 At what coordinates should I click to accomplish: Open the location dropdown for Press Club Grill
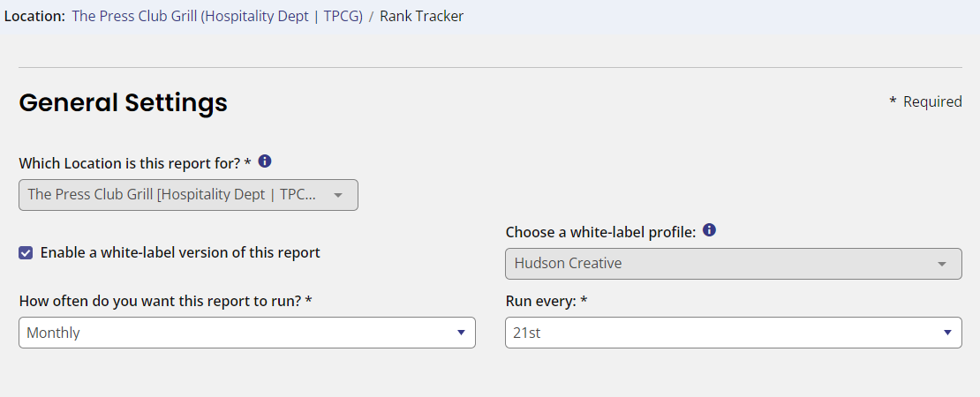[177, 194]
